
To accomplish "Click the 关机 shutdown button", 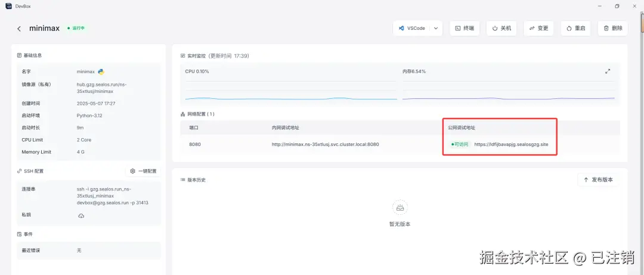I will [501, 29].
